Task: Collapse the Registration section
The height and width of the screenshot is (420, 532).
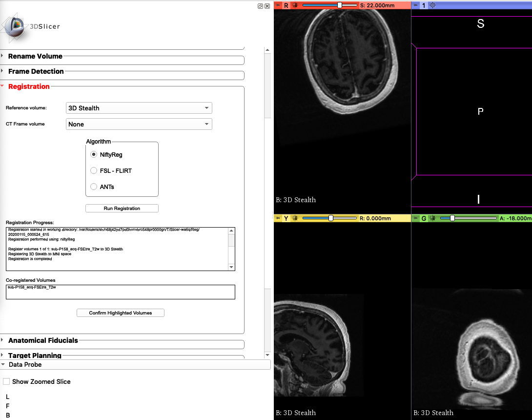Action: (29, 86)
